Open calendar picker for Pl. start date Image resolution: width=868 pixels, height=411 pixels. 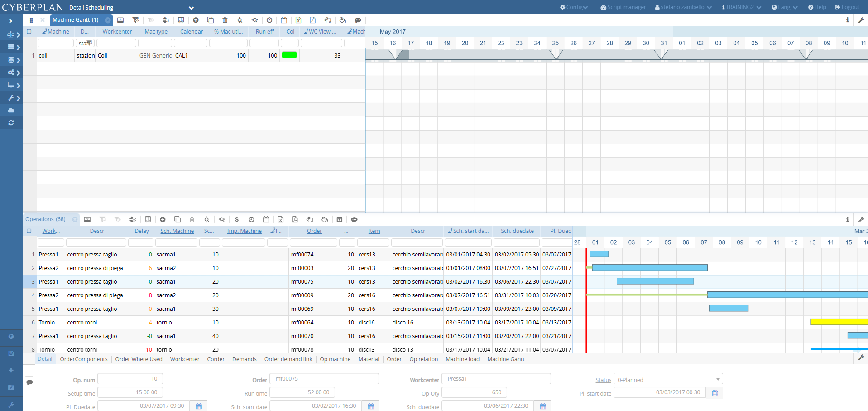(x=715, y=393)
